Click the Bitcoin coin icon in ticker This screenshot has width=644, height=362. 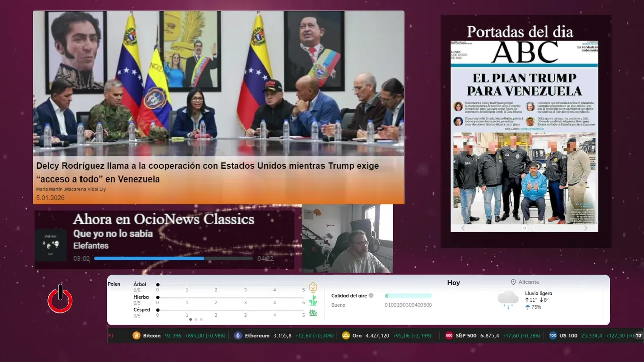click(x=136, y=335)
